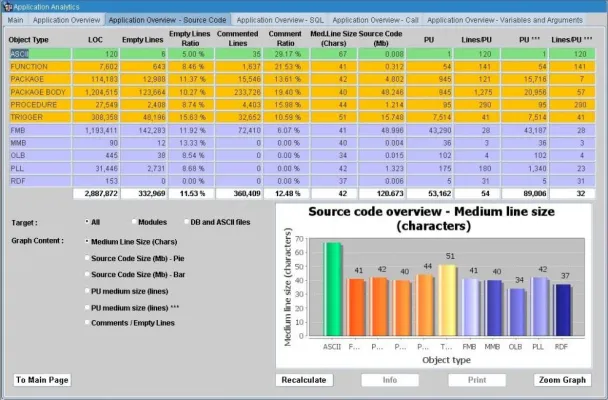Select Source Code Size (Mb) - Pie option
The width and height of the screenshot is (608, 400).
point(88,258)
